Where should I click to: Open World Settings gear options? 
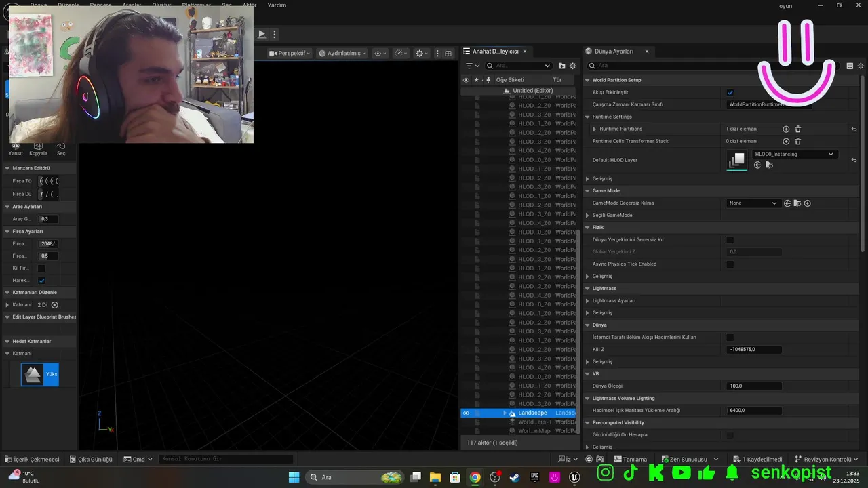pos(861,66)
